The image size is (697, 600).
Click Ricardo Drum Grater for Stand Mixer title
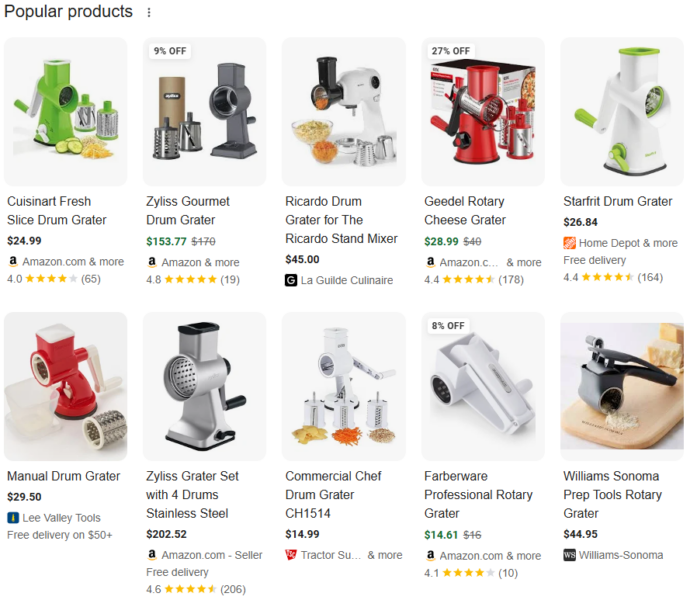click(x=341, y=220)
